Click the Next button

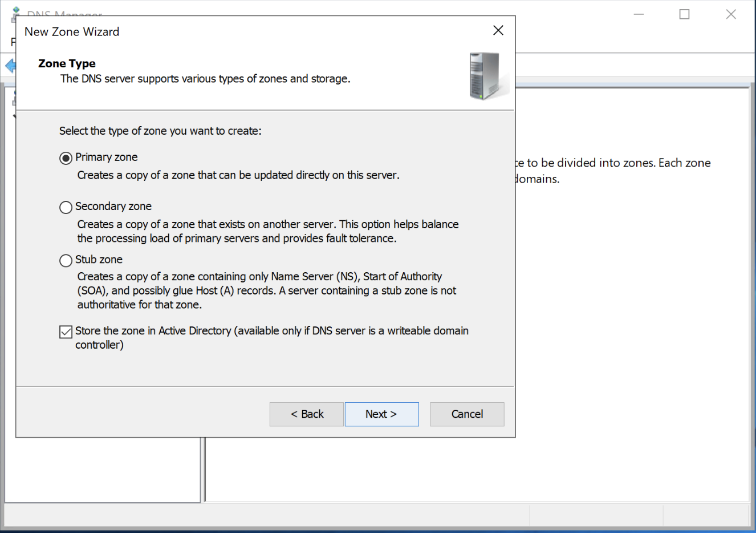[381, 414]
